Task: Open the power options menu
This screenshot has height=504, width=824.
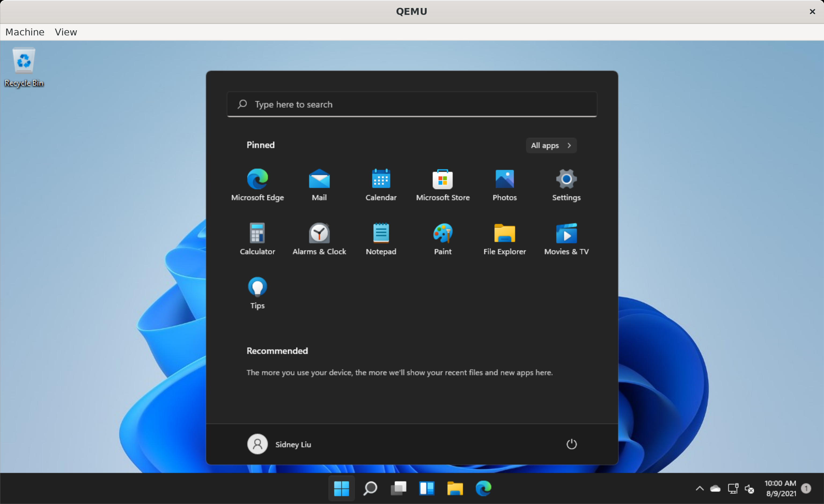Action: pyautogui.click(x=571, y=444)
